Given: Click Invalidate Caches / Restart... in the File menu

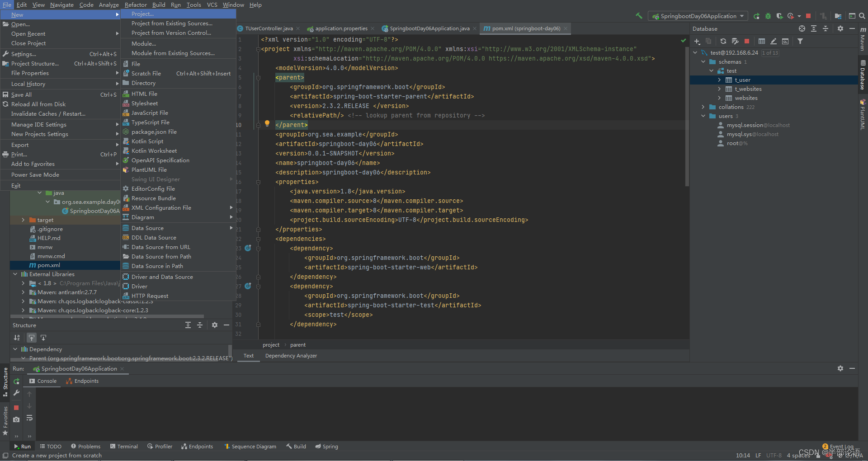Looking at the screenshot, I should (x=60, y=114).
